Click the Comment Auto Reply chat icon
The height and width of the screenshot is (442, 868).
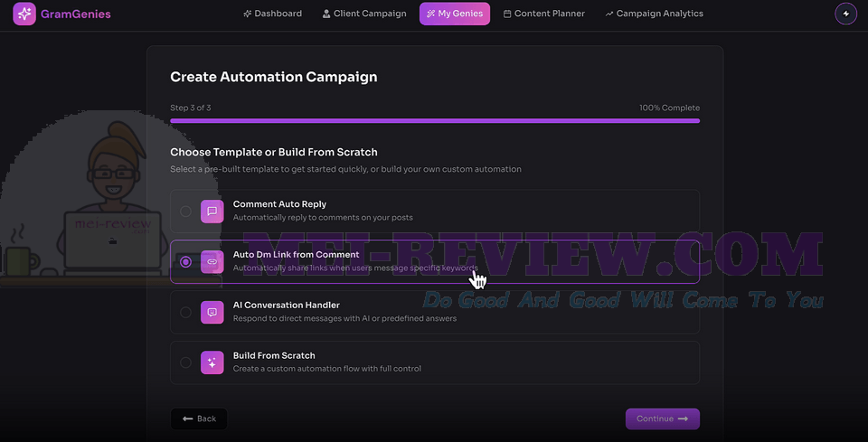[212, 212]
